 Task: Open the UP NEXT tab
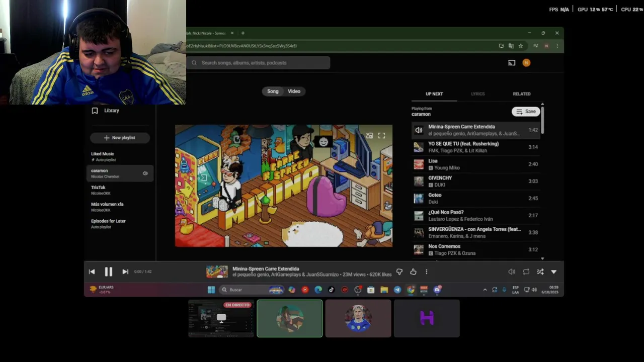434,94
